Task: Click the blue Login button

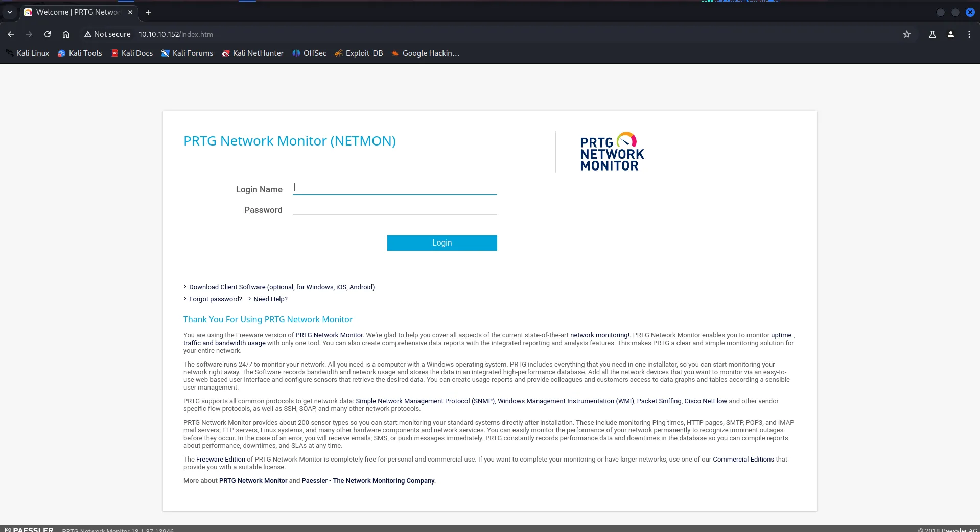Action: [x=442, y=243]
